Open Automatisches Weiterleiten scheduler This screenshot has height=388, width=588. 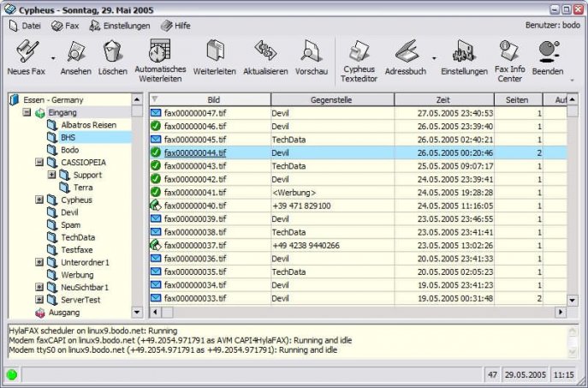[x=160, y=51]
